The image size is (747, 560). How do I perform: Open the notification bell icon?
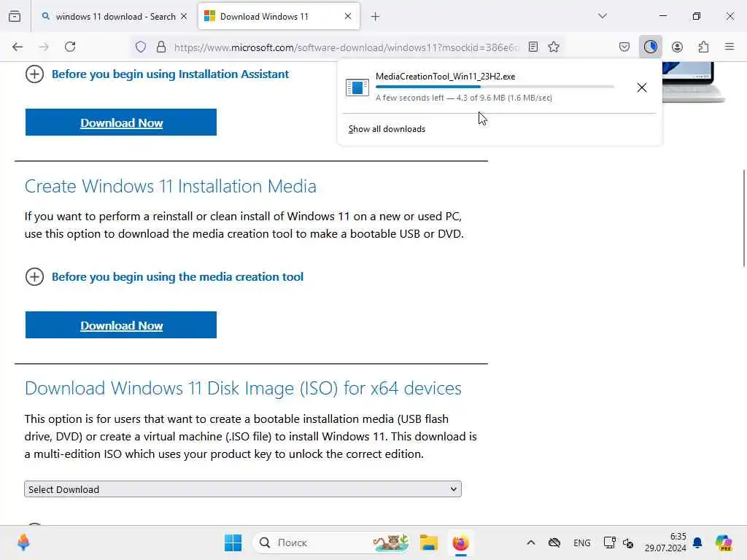click(697, 542)
